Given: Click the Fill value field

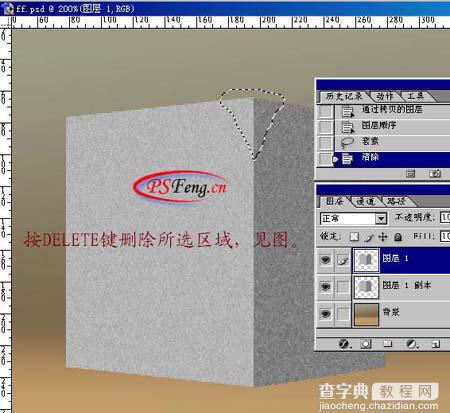Looking at the screenshot, I should (x=445, y=236).
